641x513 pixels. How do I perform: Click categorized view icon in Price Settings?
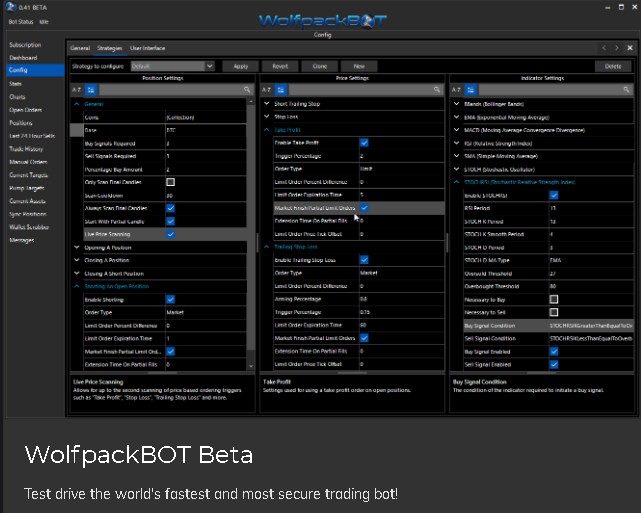(281, 90)
